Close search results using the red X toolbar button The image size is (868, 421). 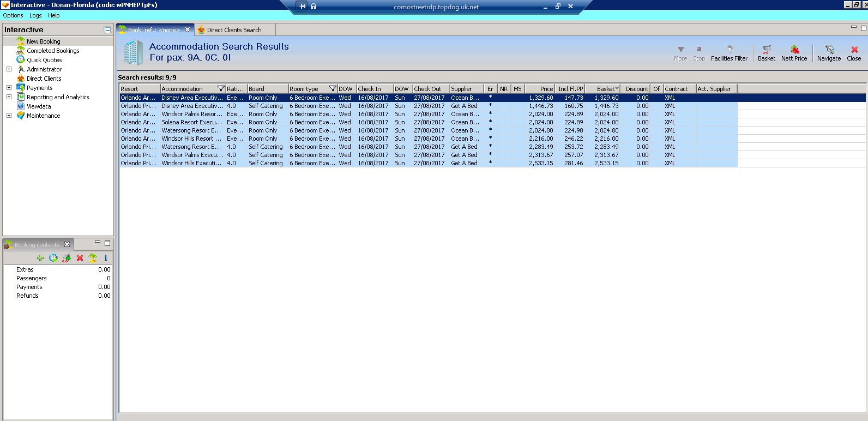[854, 53]
